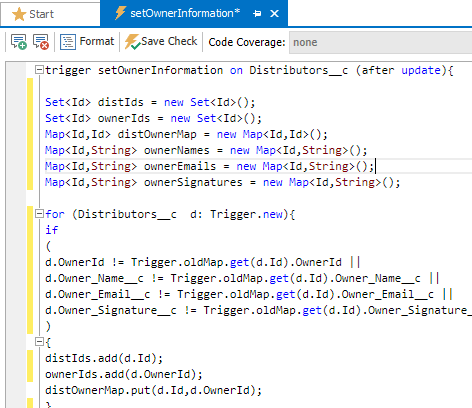Viewport: 472px width, 408px height.
Task: Click the Format button label
Action: 97,41
